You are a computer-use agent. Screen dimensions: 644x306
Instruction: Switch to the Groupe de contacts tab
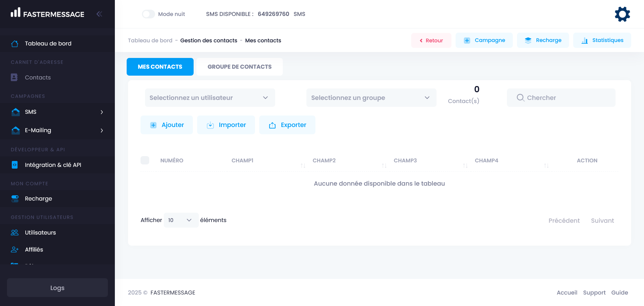pyautogui.click(x=239, y=67)
